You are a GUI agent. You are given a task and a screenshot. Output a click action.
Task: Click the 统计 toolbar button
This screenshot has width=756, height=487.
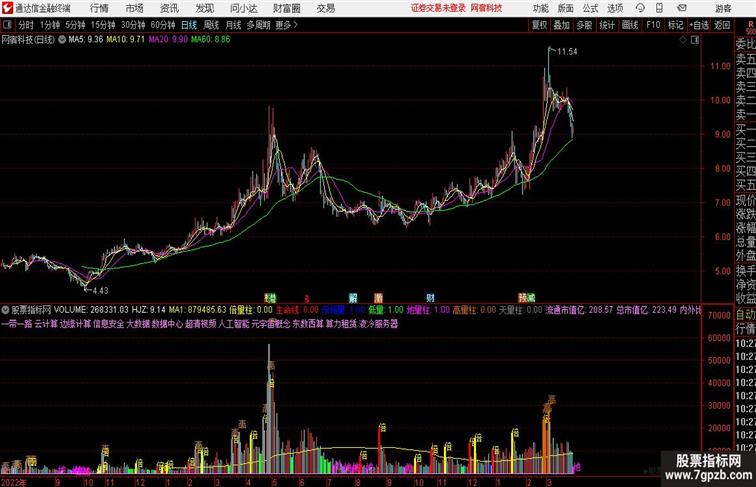click(607, 25)
